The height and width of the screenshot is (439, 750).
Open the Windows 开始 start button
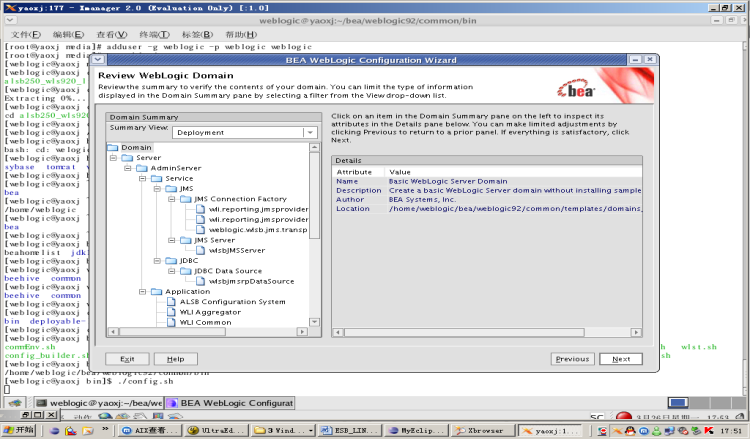point(19,430)
